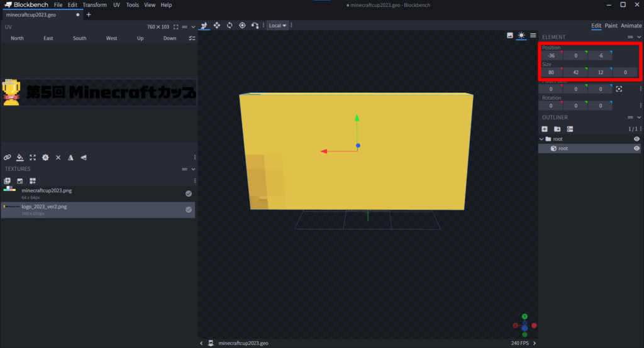Click the Add Group folder icon in Outliner
Viewport: 644px width, 348px height.
click(557, 129)
